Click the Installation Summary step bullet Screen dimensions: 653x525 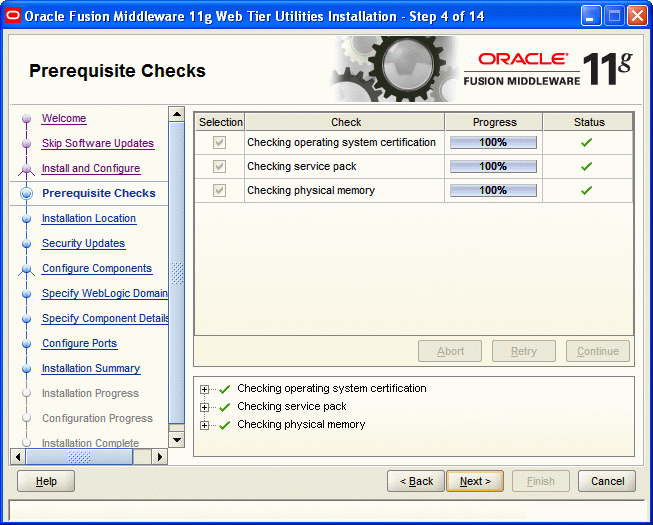[27, 368]
